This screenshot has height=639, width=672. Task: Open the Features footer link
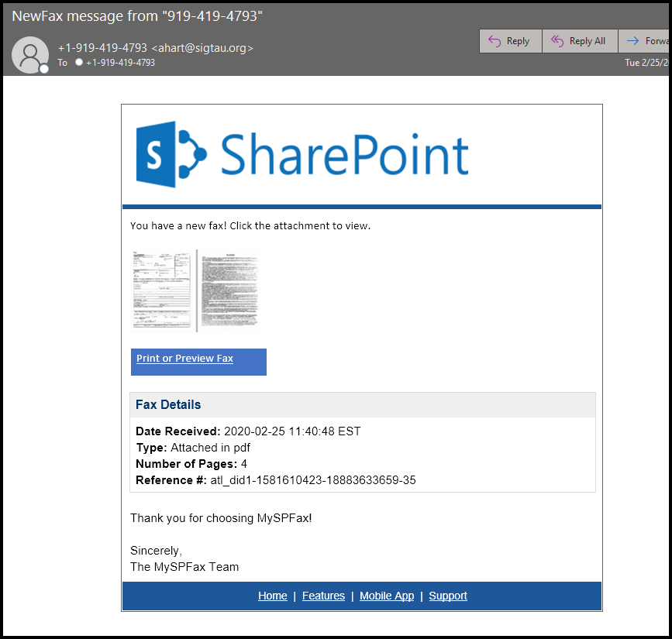pyautogui.click(x=323, y=596)
